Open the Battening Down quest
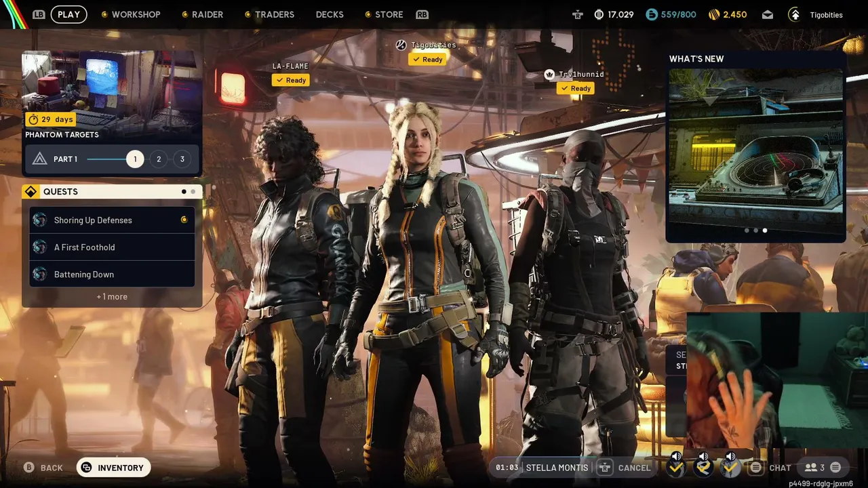Screen dimensions: 868x488 [x=112, y=274]
